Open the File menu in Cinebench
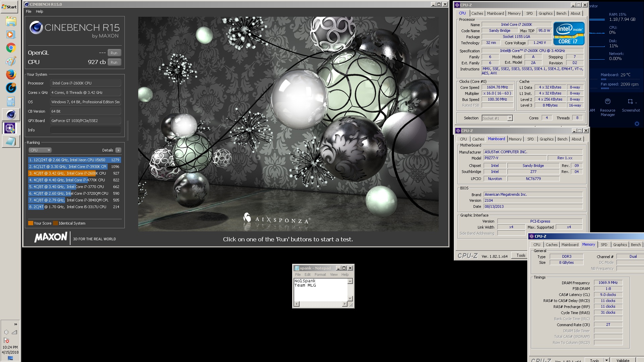 pyautogui.click(x=29, y=11)
